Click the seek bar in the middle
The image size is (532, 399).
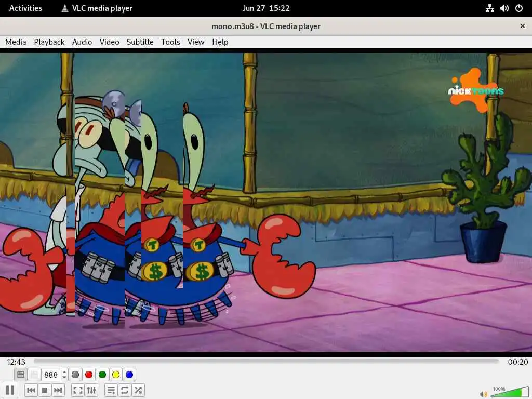pos(267,362)
